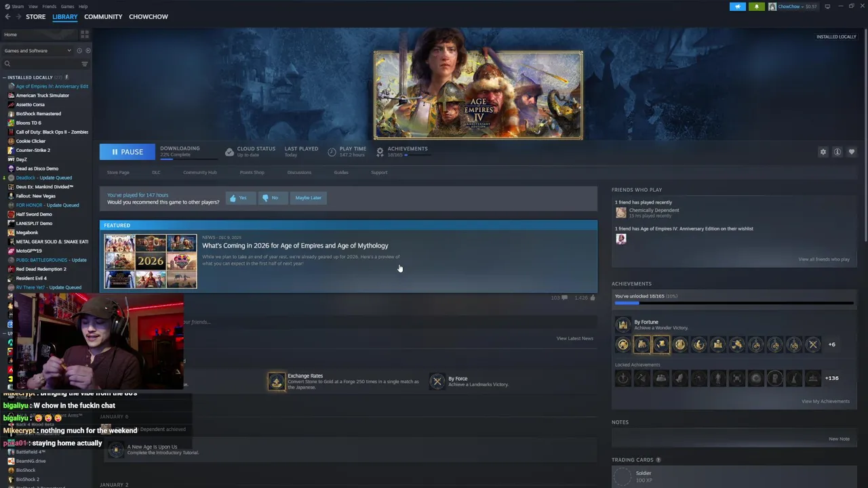The height and width of the screenshot is (488, 868).
Task: Open the game information icon
Action: pos(837,152)
